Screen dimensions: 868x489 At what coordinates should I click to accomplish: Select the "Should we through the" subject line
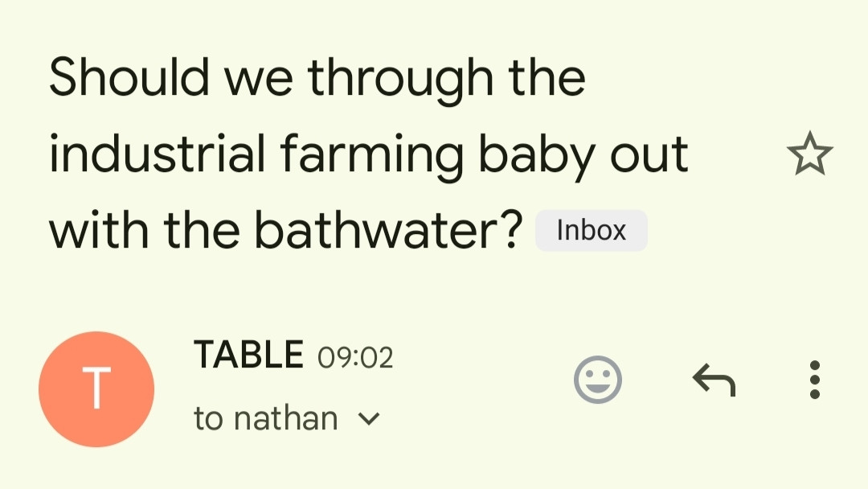pyautogui.click(x=317, y=78)
